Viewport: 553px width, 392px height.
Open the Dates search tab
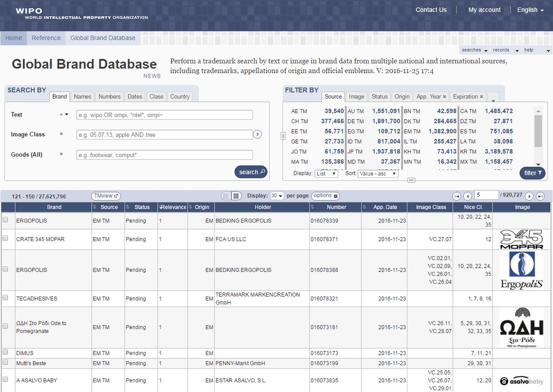135,97
